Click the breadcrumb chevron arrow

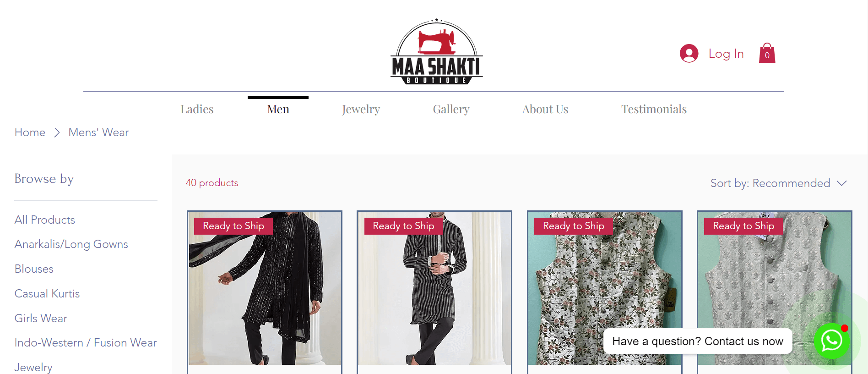(x=57, y=133)
